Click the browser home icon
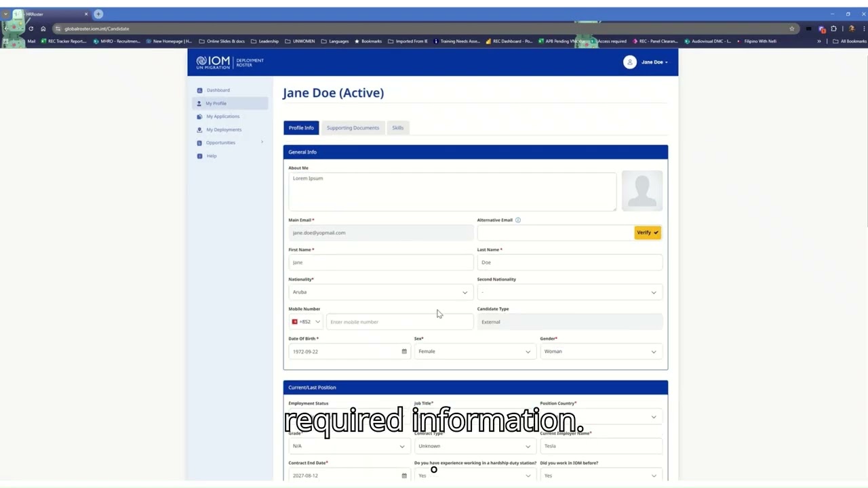 43,28
